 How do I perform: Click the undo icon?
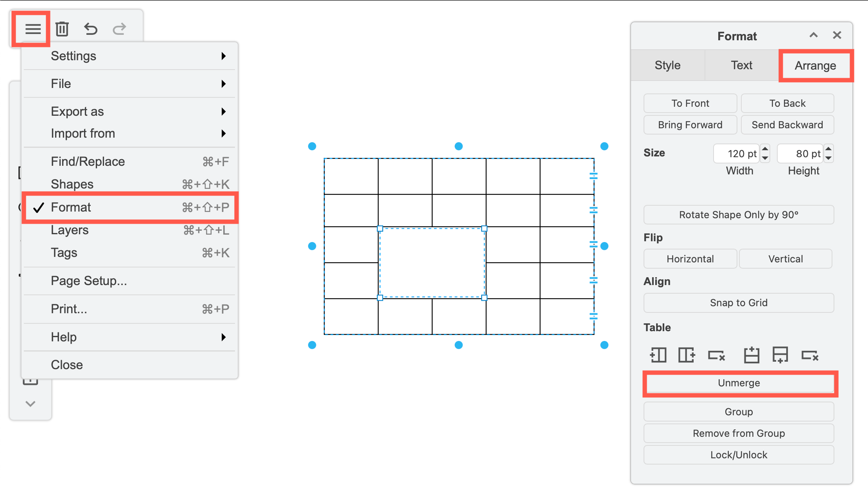coord(90,29)
